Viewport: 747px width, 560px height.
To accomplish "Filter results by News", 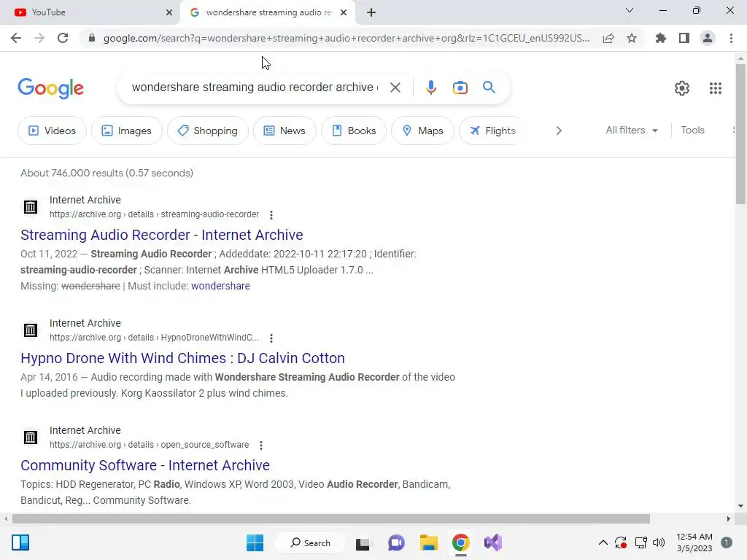I will point(285,131).
